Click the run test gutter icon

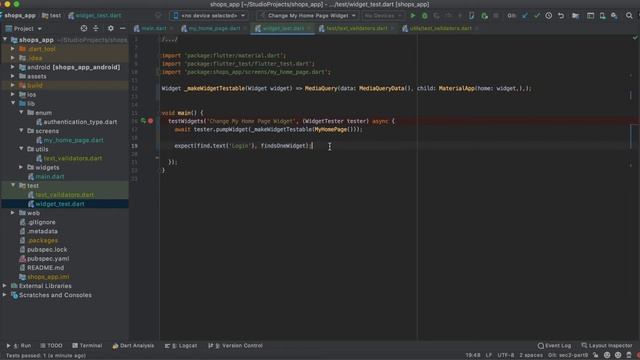tap(143, 121)
